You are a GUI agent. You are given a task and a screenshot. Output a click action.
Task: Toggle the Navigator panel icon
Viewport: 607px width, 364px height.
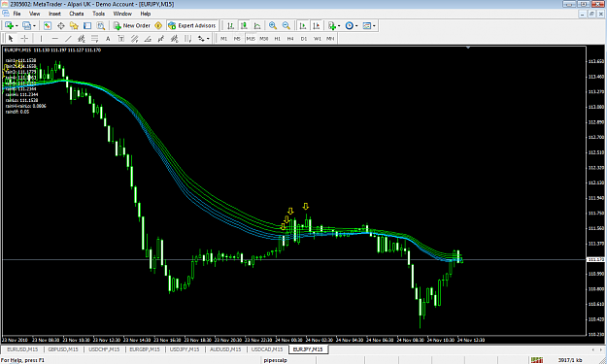pos(74,25)
